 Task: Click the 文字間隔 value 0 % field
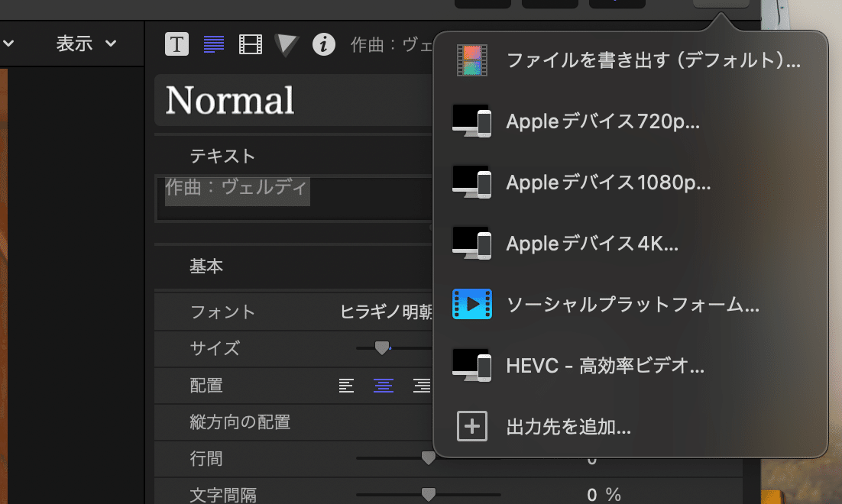point(604,494)
